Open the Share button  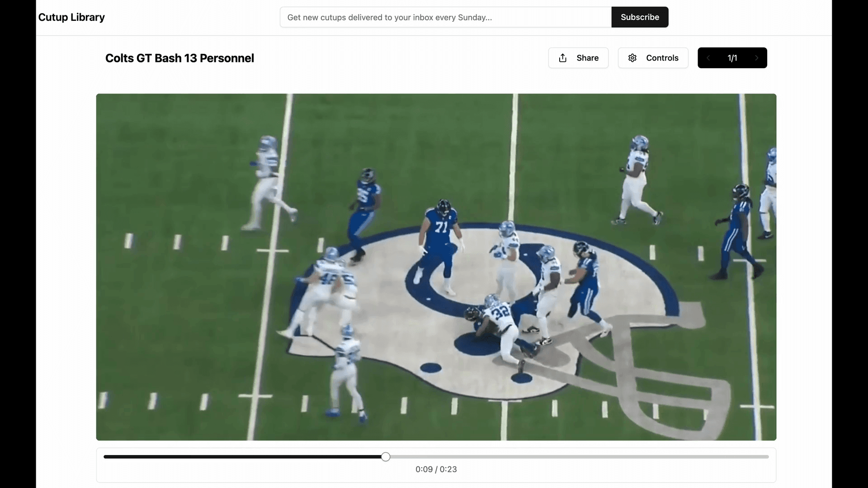pyautogui.click(x=578, y=58)
